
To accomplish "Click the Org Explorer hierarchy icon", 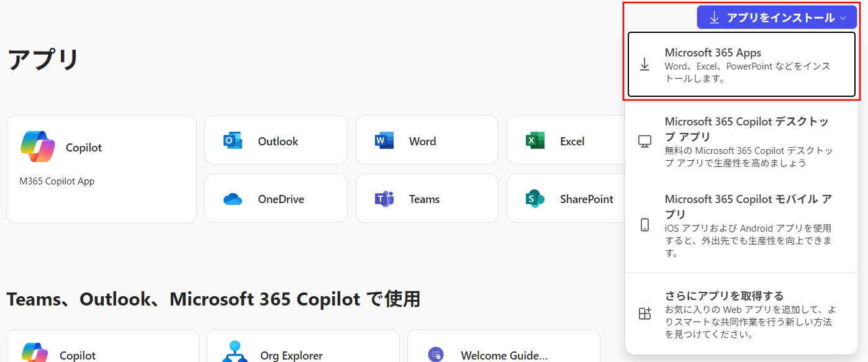I will [x=235, y=352].
